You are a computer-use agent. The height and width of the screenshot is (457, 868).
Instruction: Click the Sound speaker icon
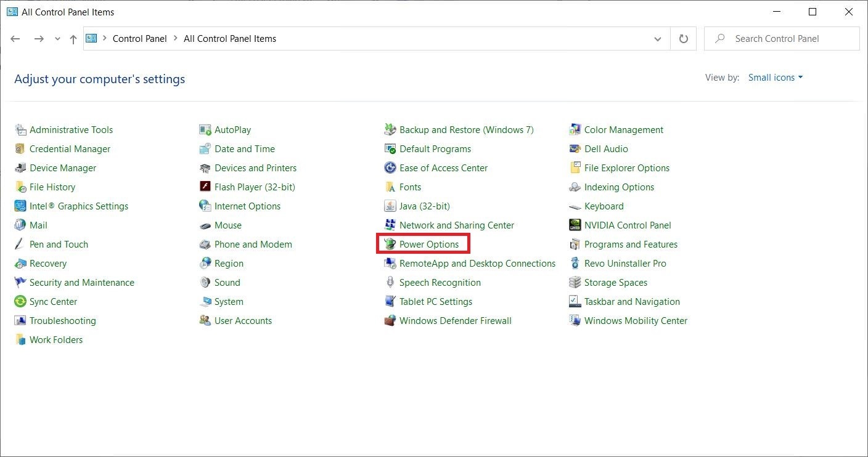point(205,283)
